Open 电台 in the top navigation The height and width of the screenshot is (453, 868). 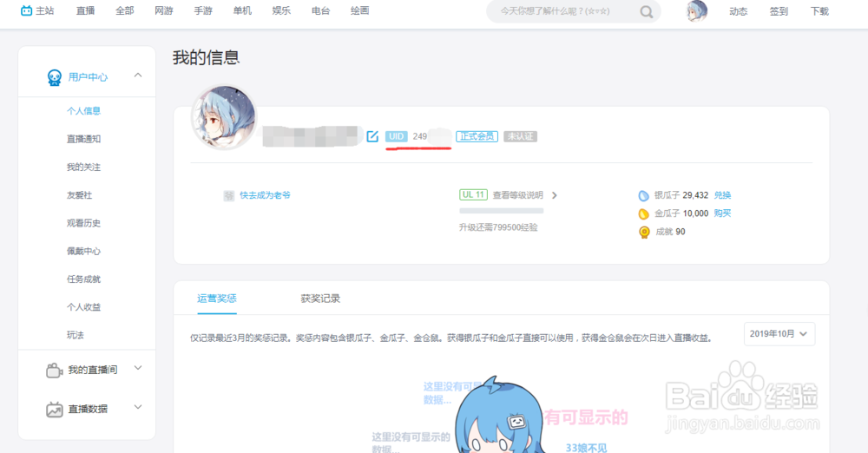coord(320,10)
